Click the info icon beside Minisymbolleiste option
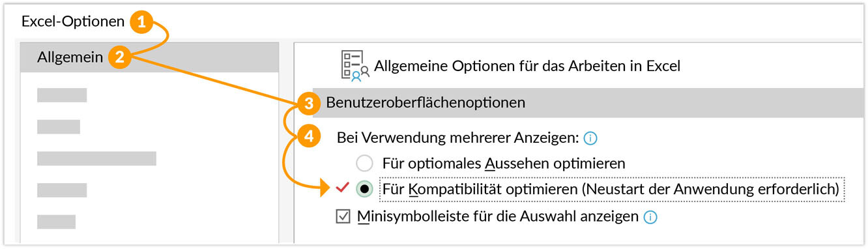Image resolution: width=868 pixels, height=249 pixels. pyautogui.click(x=650, y=217)
